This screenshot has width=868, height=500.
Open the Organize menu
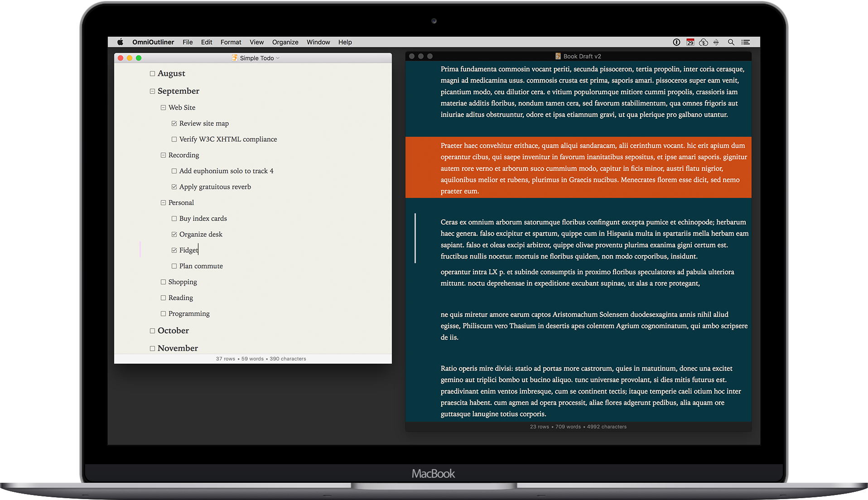click(285, 42)
